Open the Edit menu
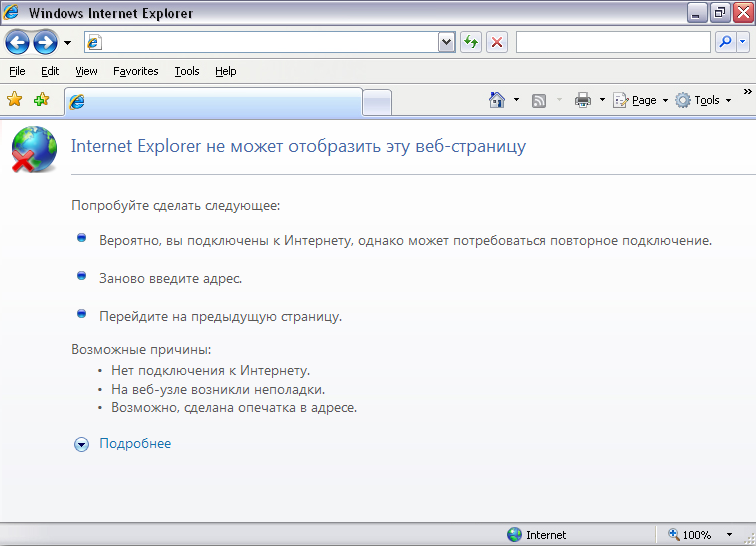This screenshot has height=546, width=756. pos(50,71)
